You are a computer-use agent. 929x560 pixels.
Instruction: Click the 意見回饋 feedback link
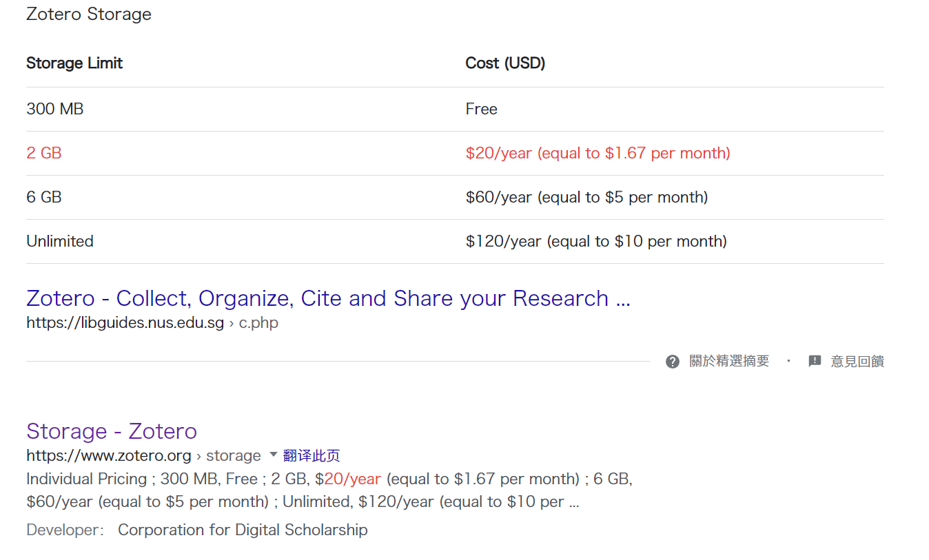coord(857,362)
